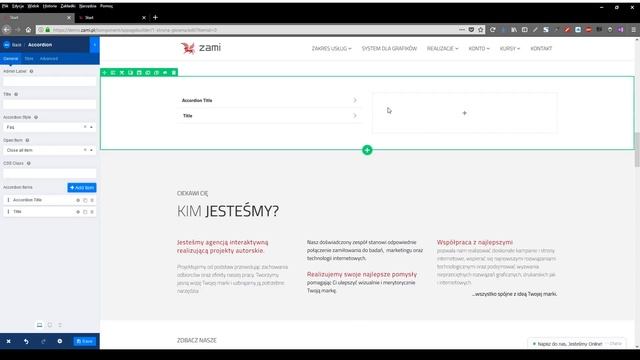Click the help icon beside CSS Class

29,163
